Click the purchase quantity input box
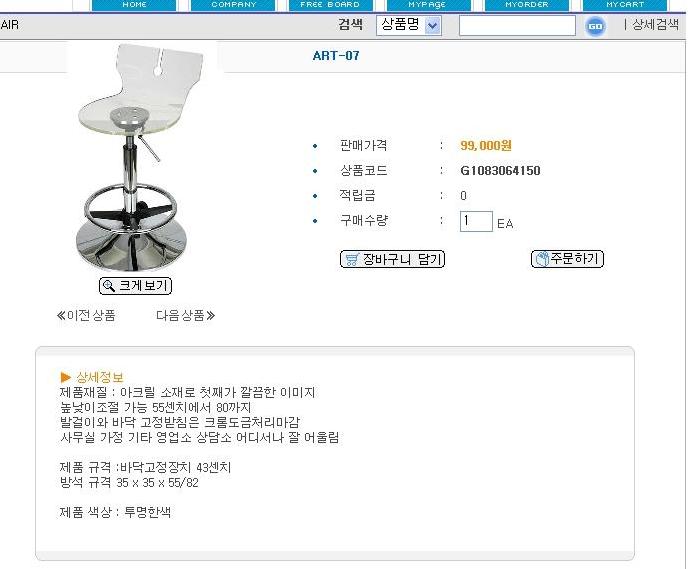Screen dimensions: 688x569 point(476,221)
